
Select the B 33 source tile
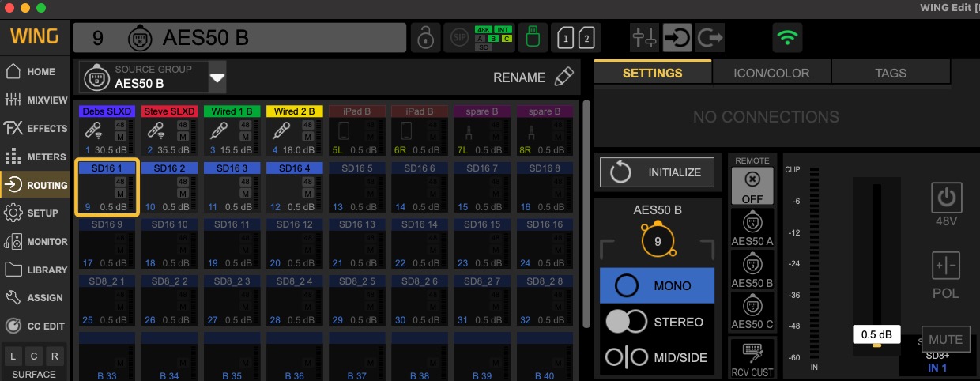point(107,356)
